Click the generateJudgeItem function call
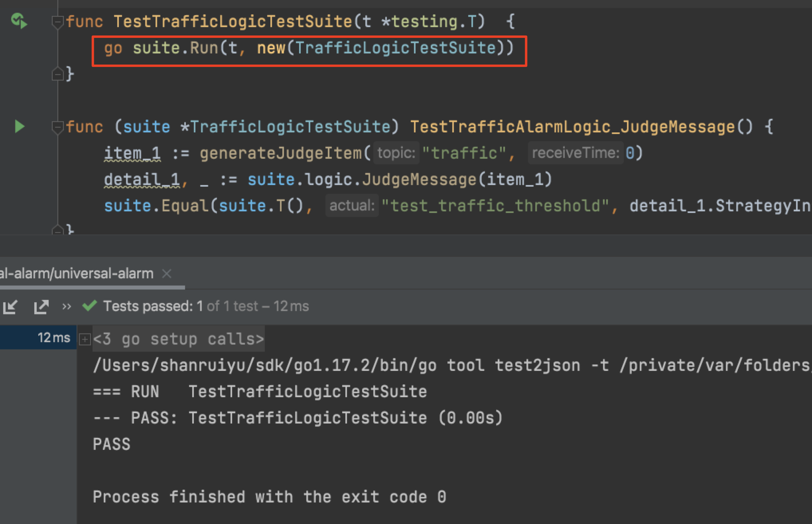The image size is (812, 524). point(280,153)
